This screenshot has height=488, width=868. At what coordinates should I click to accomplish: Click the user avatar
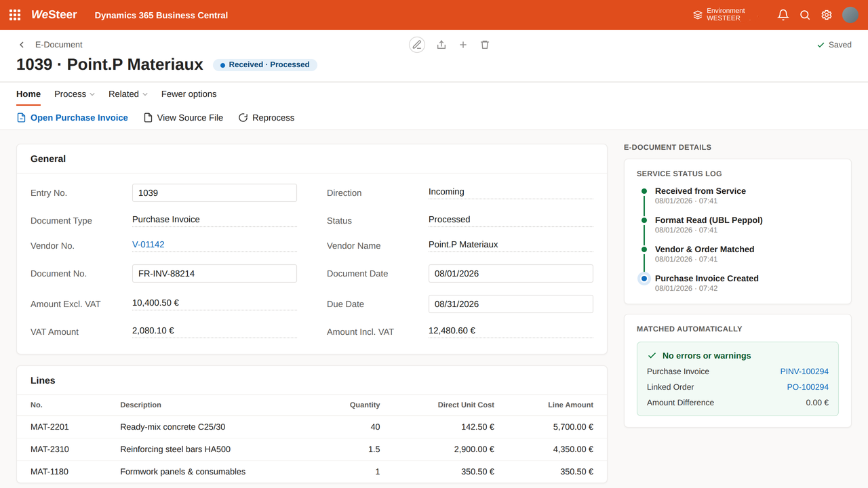[x=850, y=15]
